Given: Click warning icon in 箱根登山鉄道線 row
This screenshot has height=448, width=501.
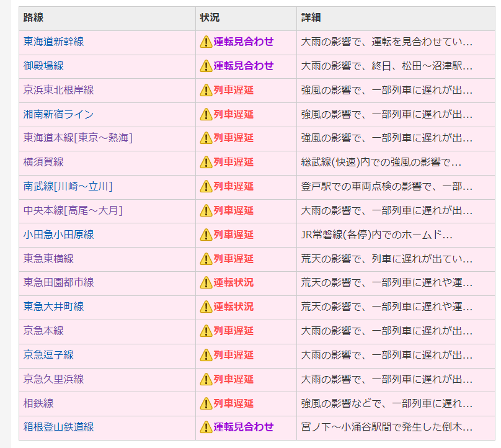Looking at the screenshot, I should [x=206, y=428].
